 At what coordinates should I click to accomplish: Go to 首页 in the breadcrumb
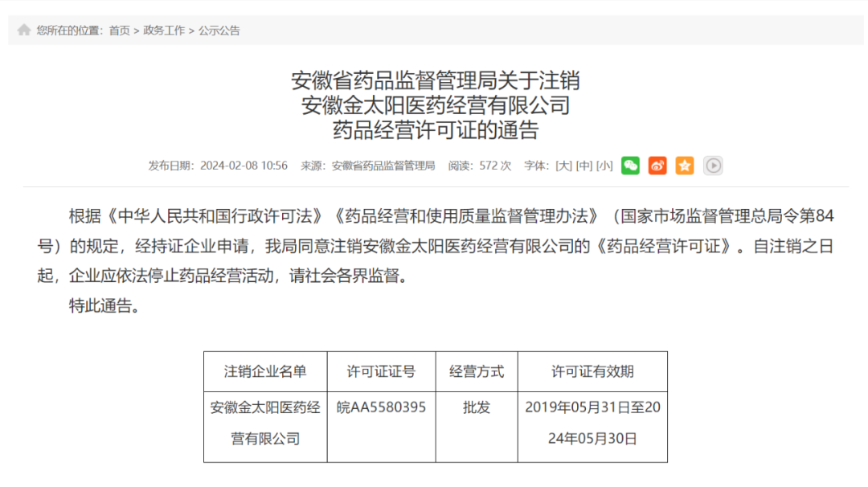(x=120, y=31)
